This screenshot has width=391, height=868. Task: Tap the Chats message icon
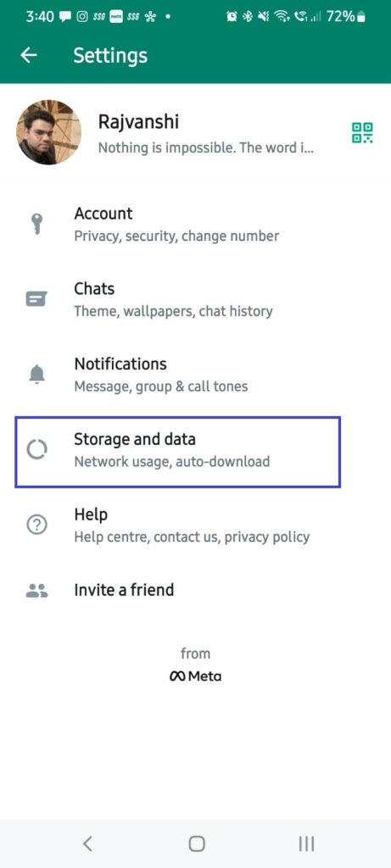37,299
